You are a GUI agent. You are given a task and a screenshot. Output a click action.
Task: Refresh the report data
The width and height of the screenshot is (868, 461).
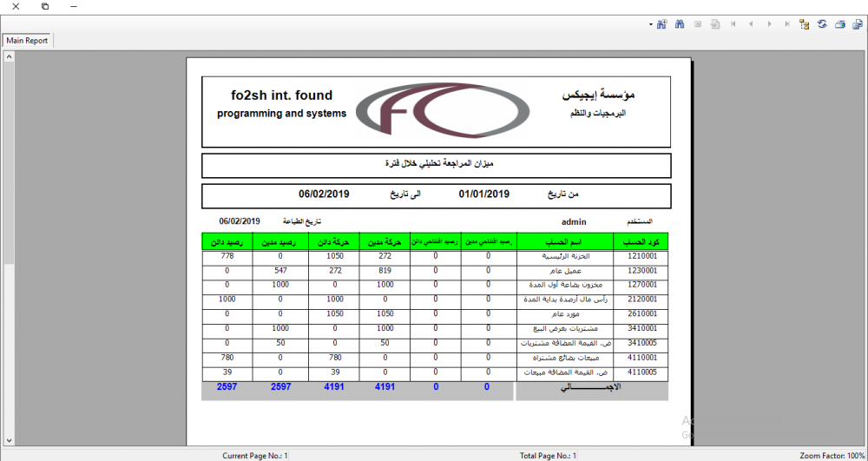point(822,24)
